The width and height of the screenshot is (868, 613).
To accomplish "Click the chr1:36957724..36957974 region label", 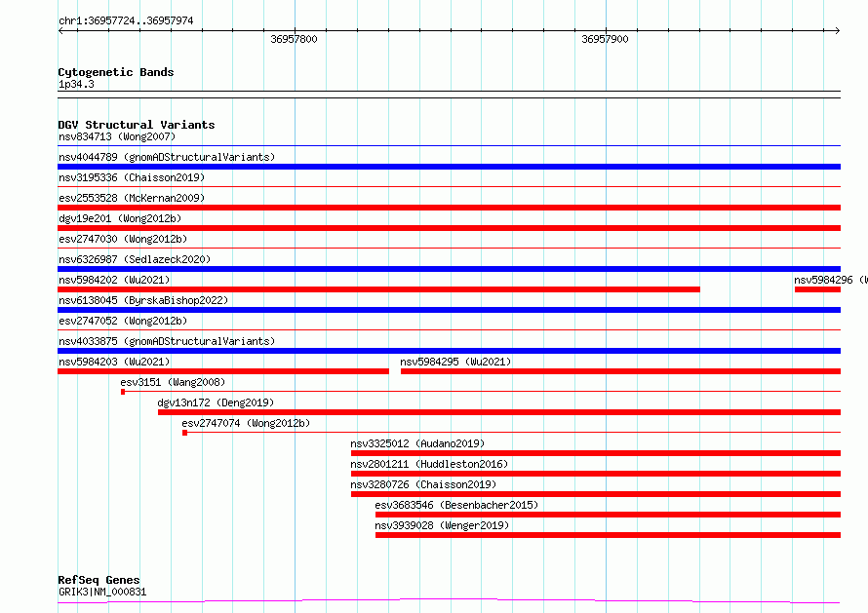I will click(x=126, y=21).
